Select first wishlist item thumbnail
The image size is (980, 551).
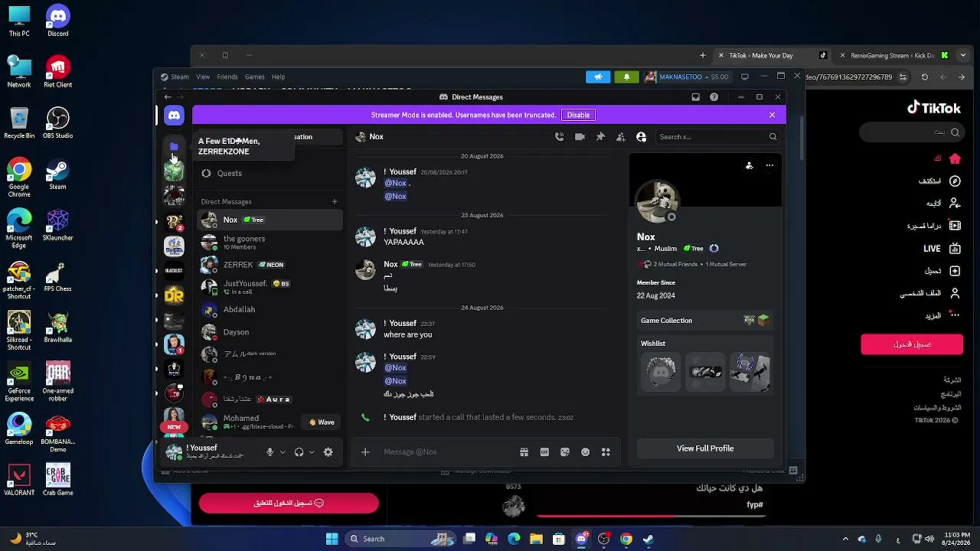tap(660, 372)
